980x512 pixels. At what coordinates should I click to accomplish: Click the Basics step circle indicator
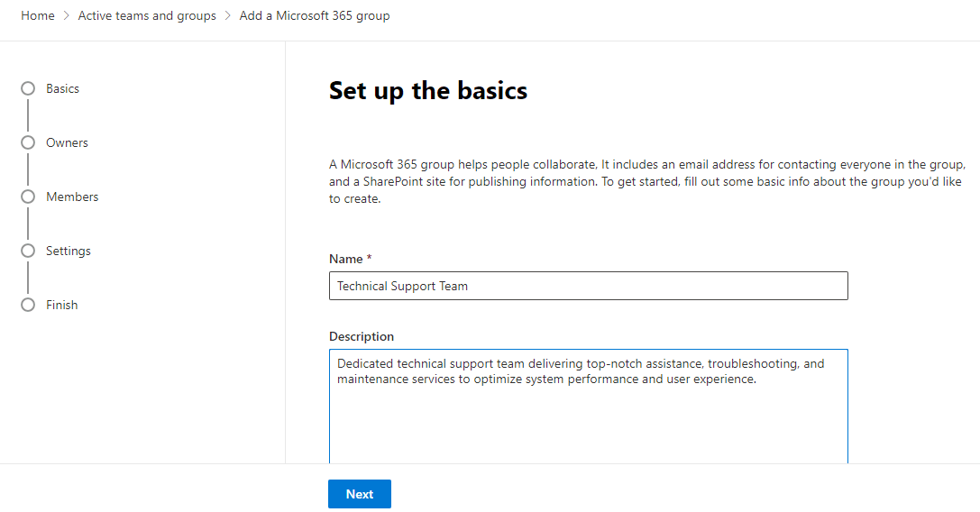(28, 88)
